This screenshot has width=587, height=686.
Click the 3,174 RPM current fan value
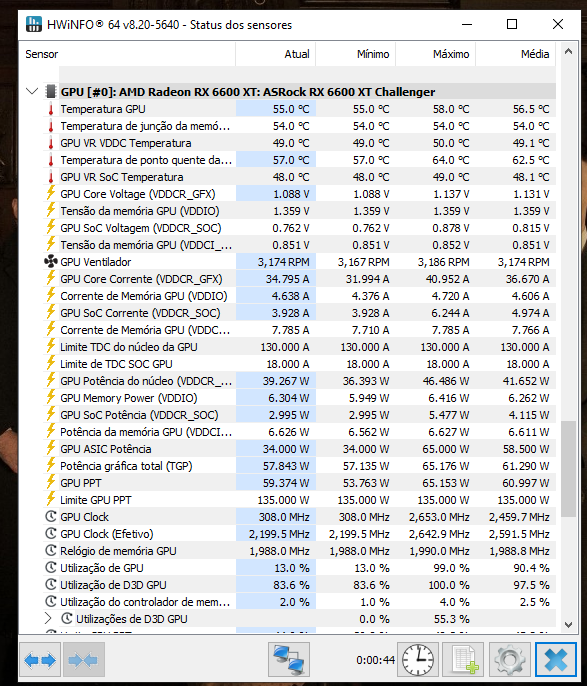283,262
